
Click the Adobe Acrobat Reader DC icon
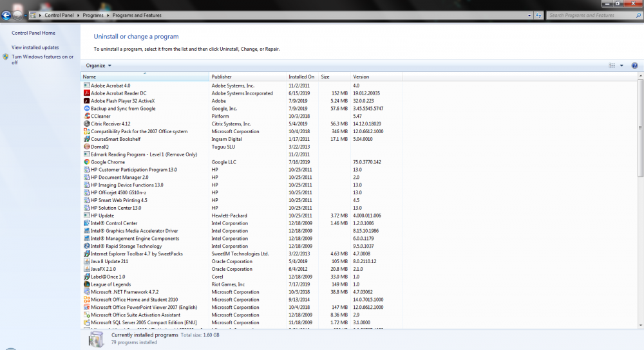pos(86,93)
